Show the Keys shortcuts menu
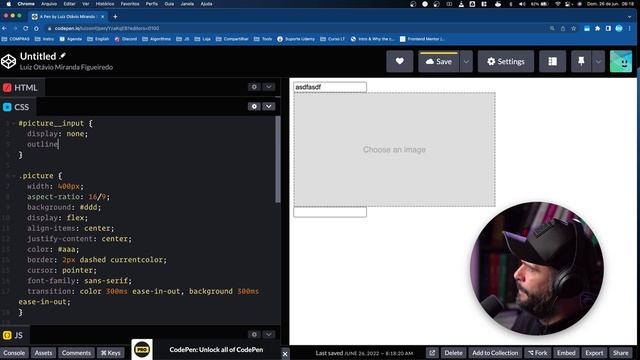This screenshot has height=360, width=640. (111, 353)
